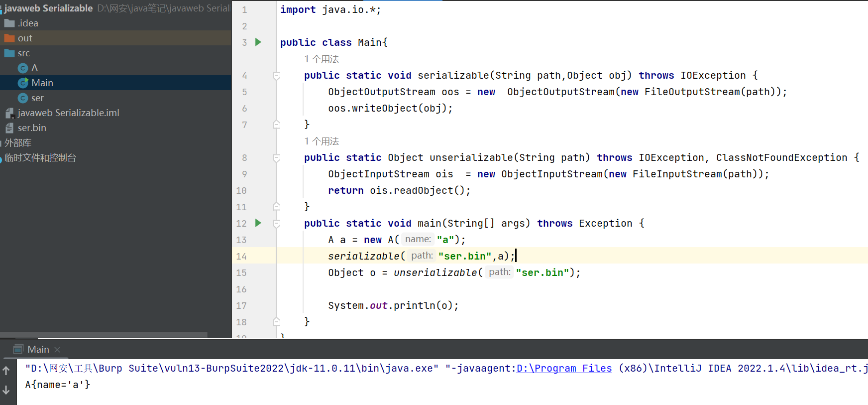The image size is (868, 405).
Task: Click 1 个用法 hint above unserializable
Action: tap(322, 141)
